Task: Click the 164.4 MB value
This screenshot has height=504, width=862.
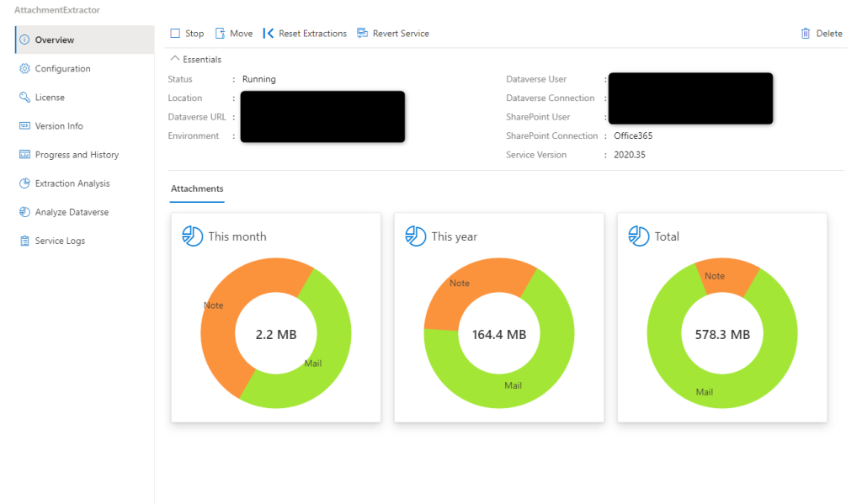Action: tap(499, 334)
